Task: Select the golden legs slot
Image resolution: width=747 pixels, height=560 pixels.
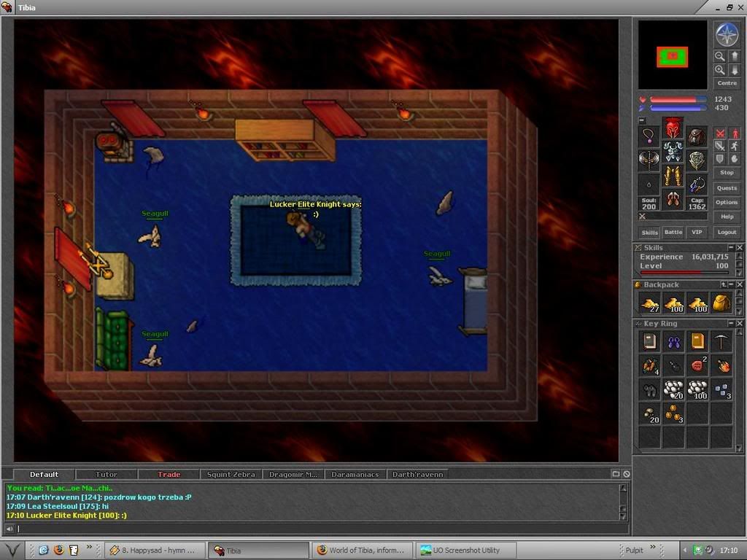Action: [x=673, y=175]
